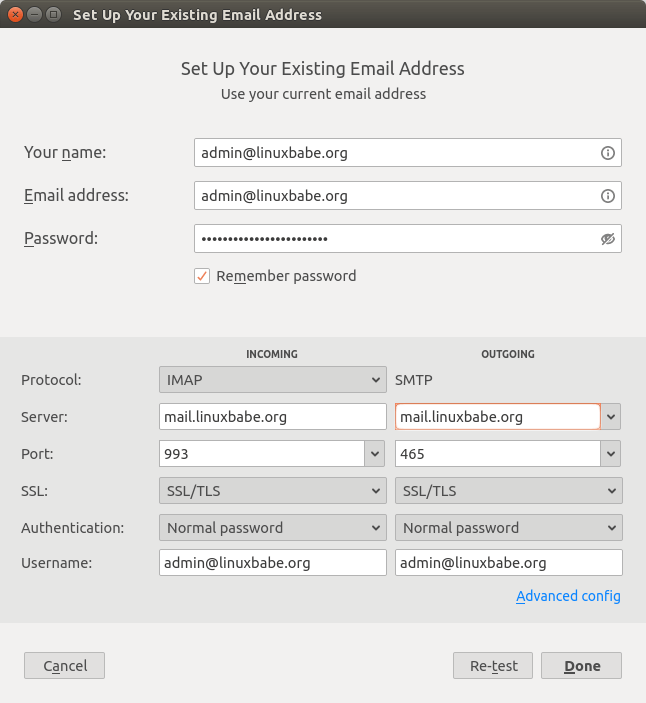
Task: Expand the outgoing server dropdown arrow
Action: pyautogui.click(x=612, y=417)
